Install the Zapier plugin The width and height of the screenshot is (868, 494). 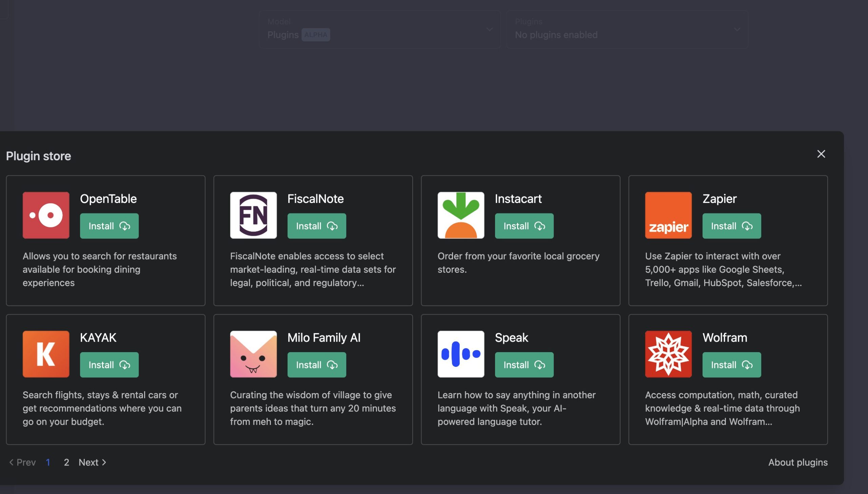point(731,226)
